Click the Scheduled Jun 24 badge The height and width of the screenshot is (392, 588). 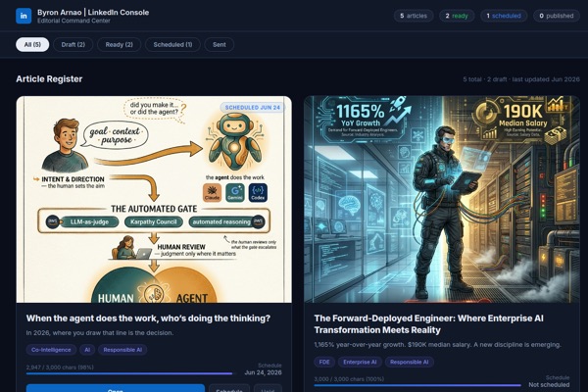253,107
